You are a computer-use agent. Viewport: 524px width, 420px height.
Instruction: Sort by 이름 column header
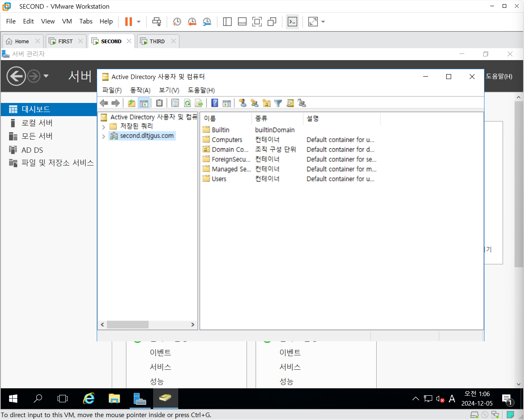[226, 119]
